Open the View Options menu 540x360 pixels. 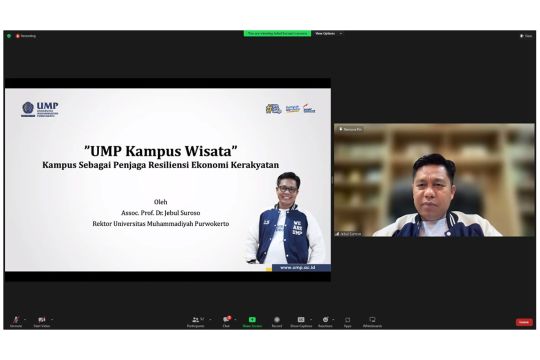tap(328, 33)
